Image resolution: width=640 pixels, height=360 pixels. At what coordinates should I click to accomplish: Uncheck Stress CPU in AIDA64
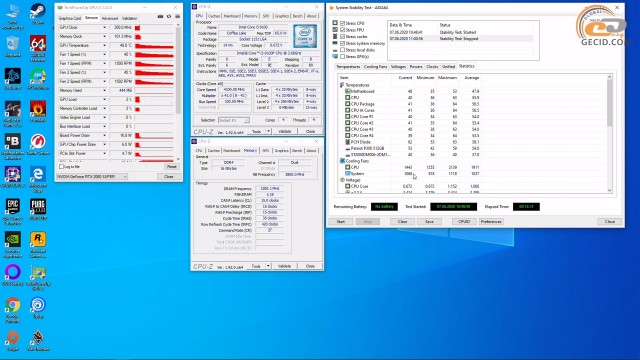[x=342, y=23]
